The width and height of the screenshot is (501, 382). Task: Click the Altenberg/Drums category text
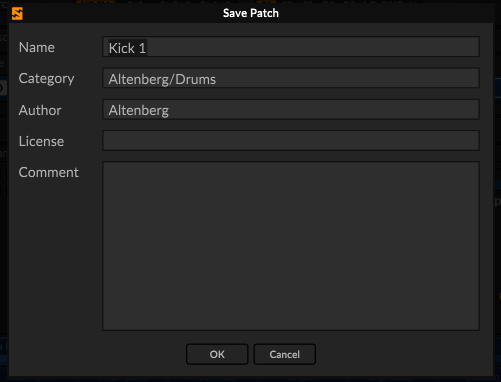point(162,79)
